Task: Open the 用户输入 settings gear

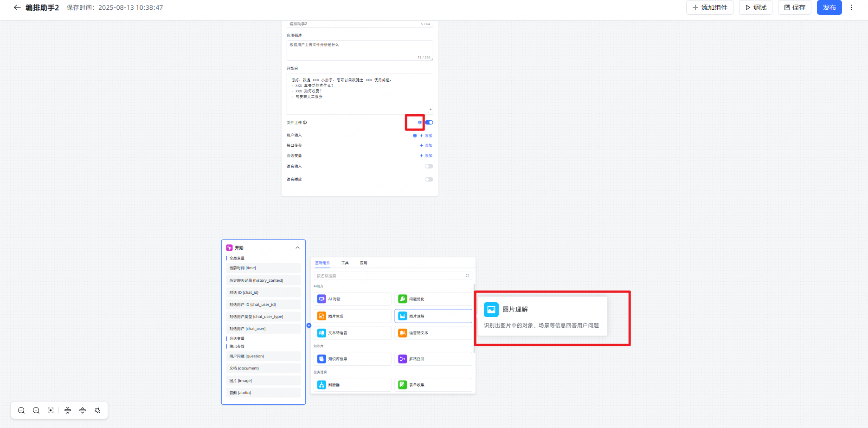Action: pos(415,136)
